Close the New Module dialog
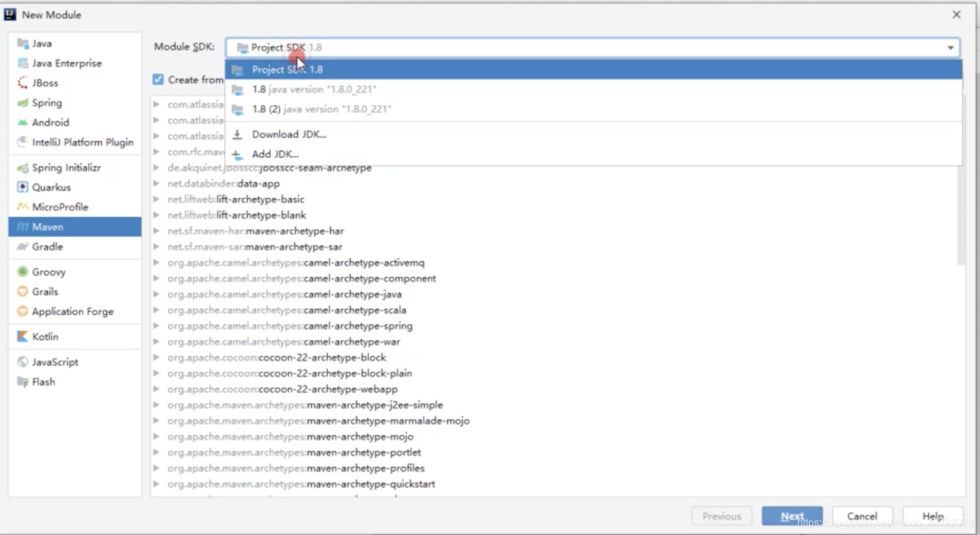This screenshot has width=980, height=535. pyautogui.click(x=956, y=14)
